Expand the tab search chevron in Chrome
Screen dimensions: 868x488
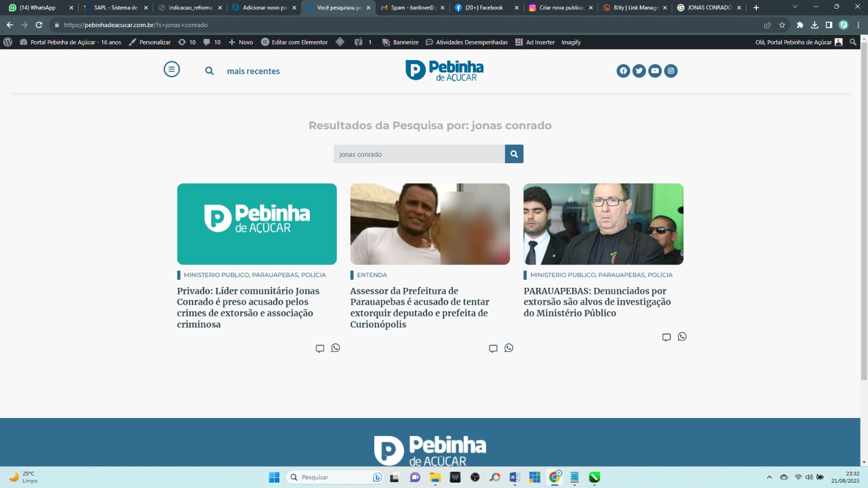pos(795,7)
